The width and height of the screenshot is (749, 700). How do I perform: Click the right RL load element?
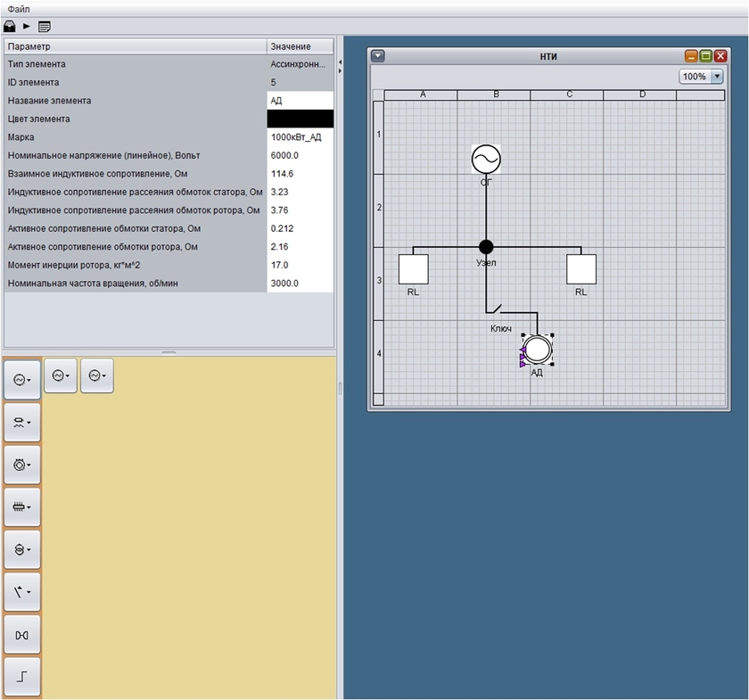581,269
